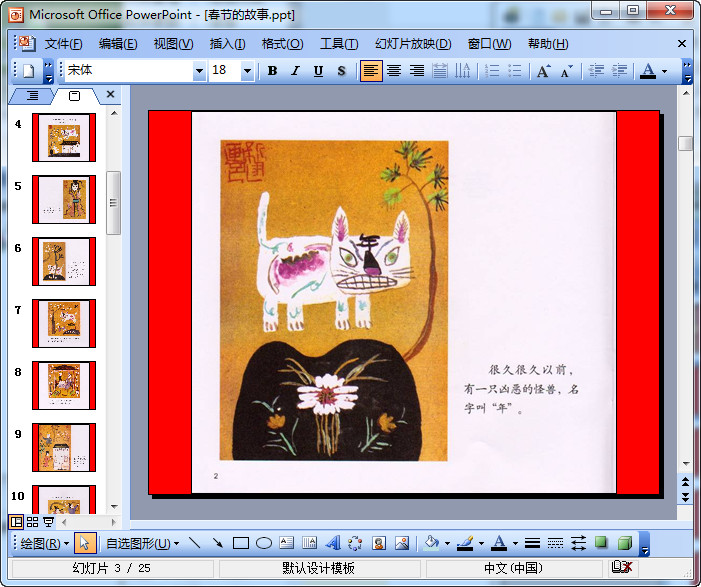
Task: Select the Arrow drawing tool
Action: 218,544
